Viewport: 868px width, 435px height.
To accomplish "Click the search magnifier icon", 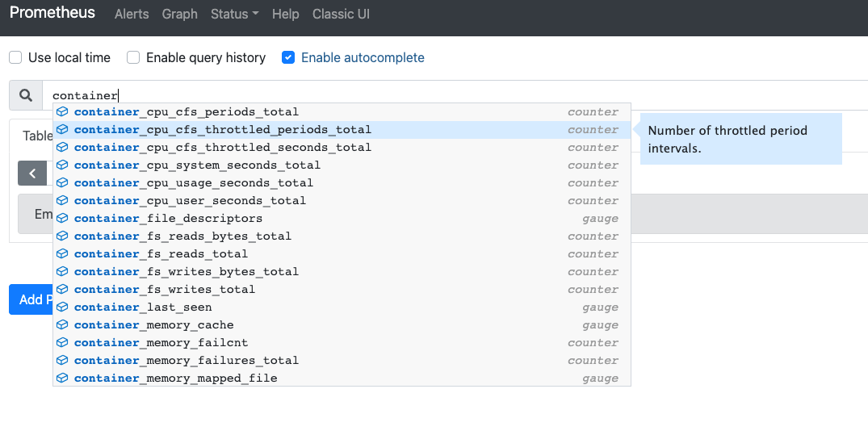I will 26,95.
